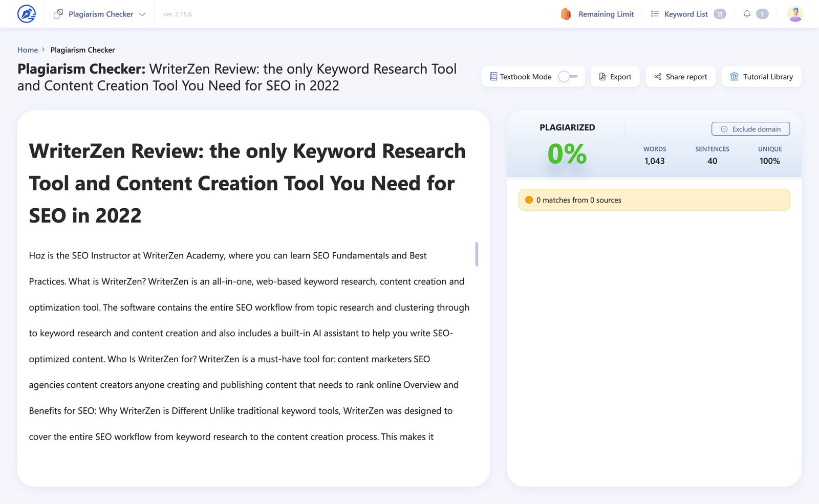Share the report
The height and width of the screenshot is (504, 819).
(681, 76)
